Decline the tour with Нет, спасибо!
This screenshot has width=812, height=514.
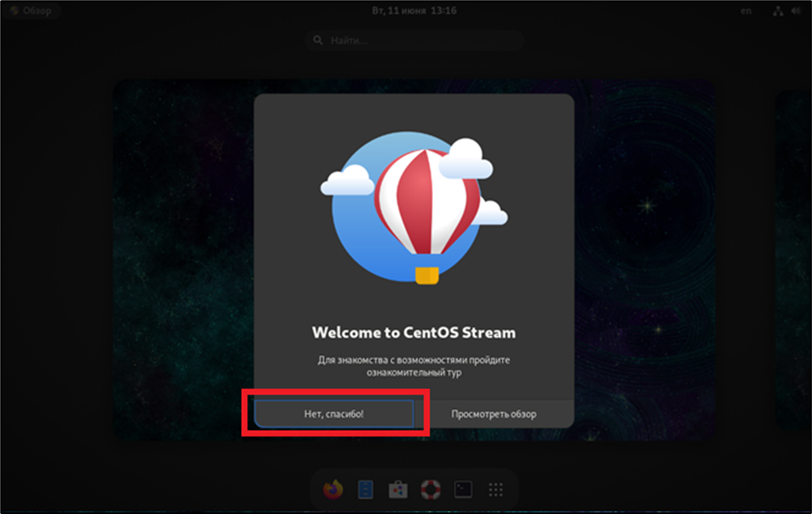click(x=334, y=414)
